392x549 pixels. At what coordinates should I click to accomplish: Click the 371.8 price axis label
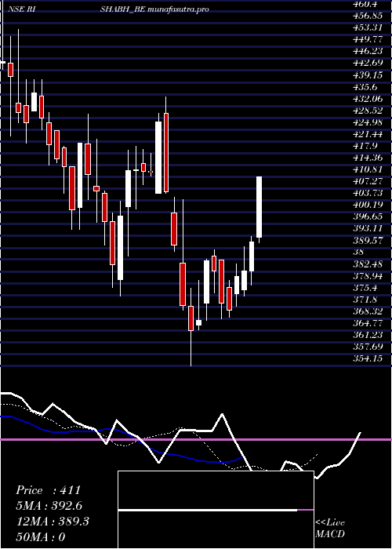365,300
